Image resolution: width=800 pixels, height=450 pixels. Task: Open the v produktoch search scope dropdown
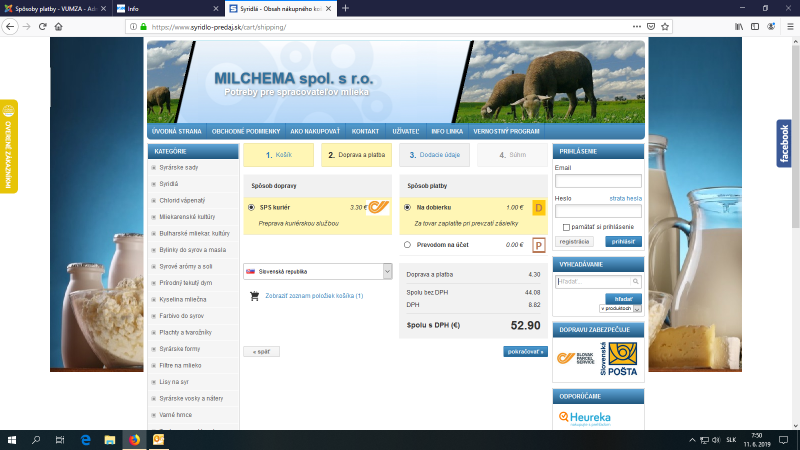(x=620, y=309)
